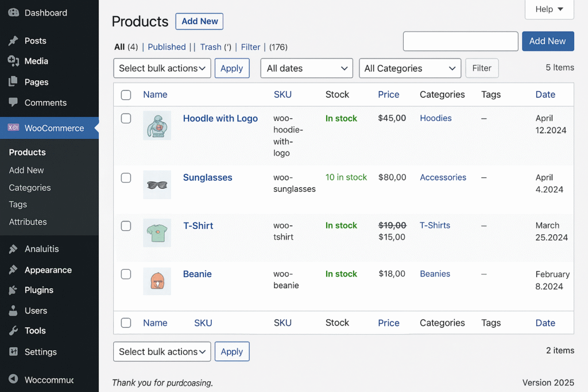588x392 pixels.
Task: Click the Plugins plug icon
Action: (x=14, y=290)
